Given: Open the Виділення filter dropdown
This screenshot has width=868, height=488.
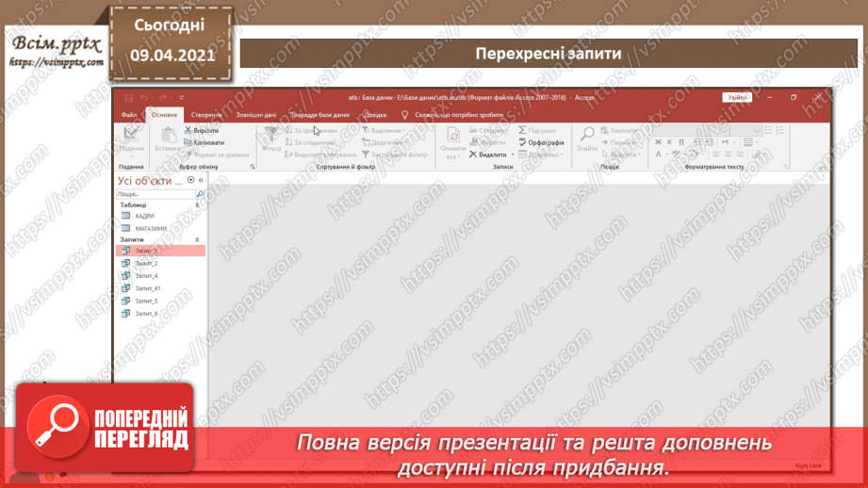Looking at the screenshot, I should (x=384, y=131).
